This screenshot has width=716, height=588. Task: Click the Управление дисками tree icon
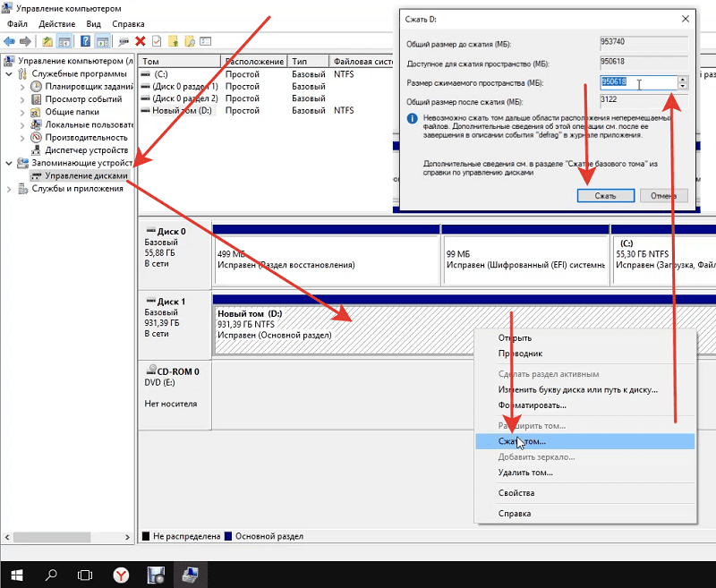click(36, 175)
